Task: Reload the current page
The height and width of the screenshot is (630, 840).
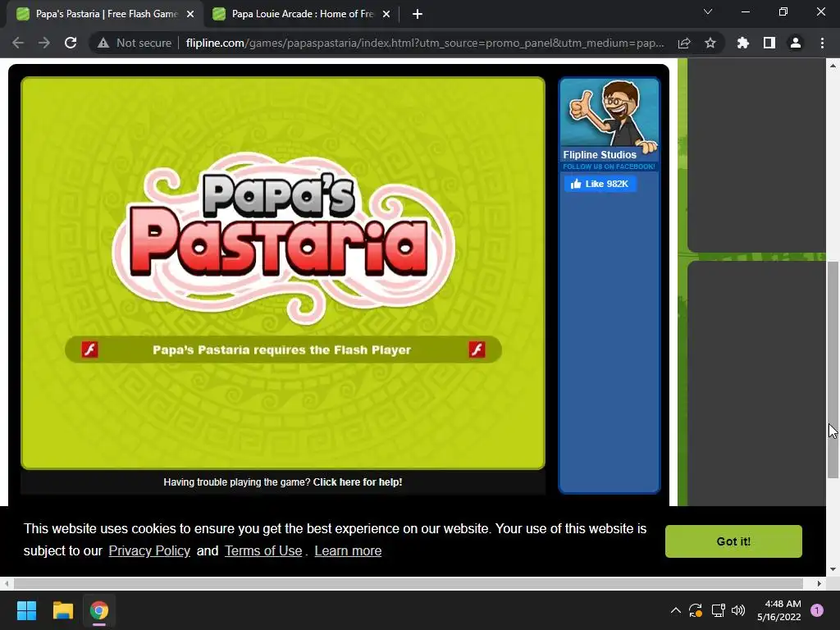Action: pos(71,43)
